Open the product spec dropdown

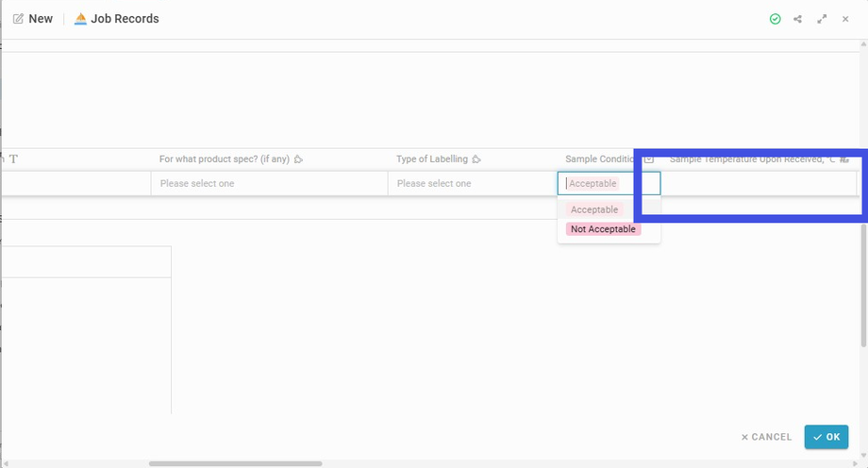(x=269, y=183)
